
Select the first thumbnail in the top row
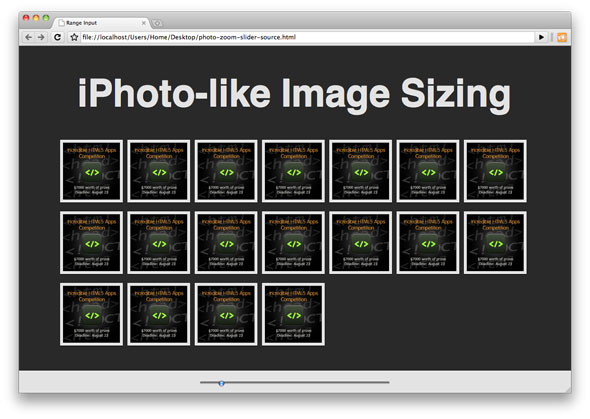91,171
